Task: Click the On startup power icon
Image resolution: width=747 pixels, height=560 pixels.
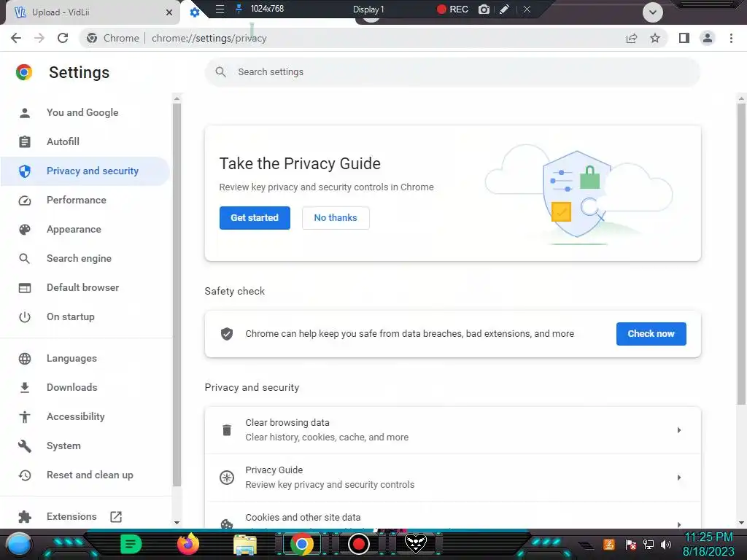Action: (25, 317)
